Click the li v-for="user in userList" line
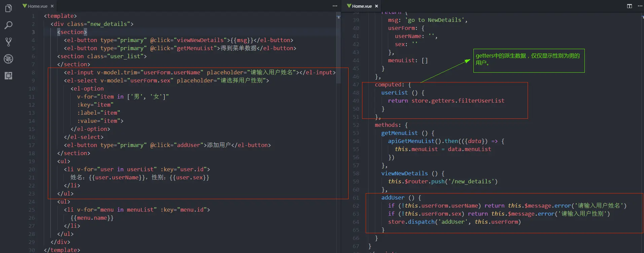The height and width of the screenshot is (253, 644). tap(137, 169)
